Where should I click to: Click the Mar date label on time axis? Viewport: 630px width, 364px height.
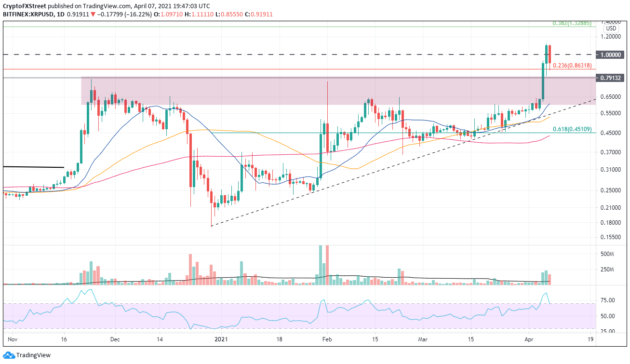pyautogui.click(x=423, y=339)
